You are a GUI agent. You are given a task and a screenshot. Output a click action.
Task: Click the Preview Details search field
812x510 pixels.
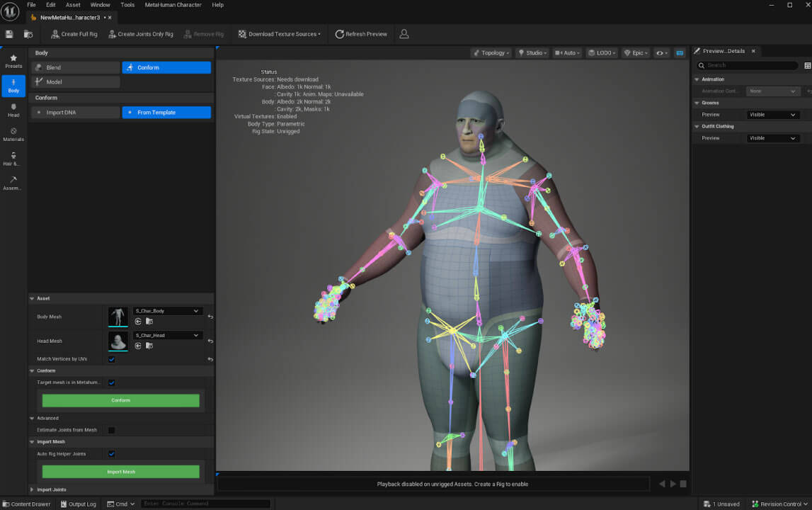(746, 65)
